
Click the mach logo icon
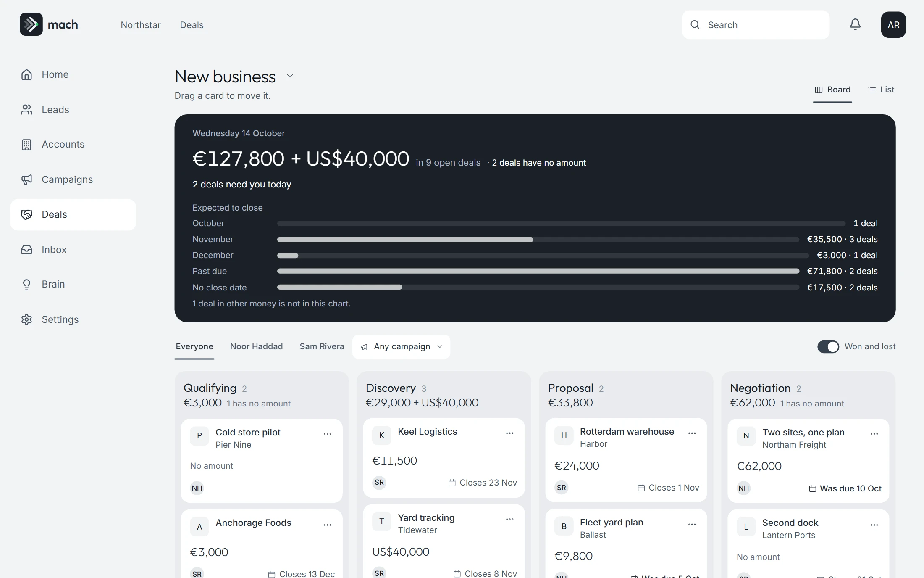(31, 24)
